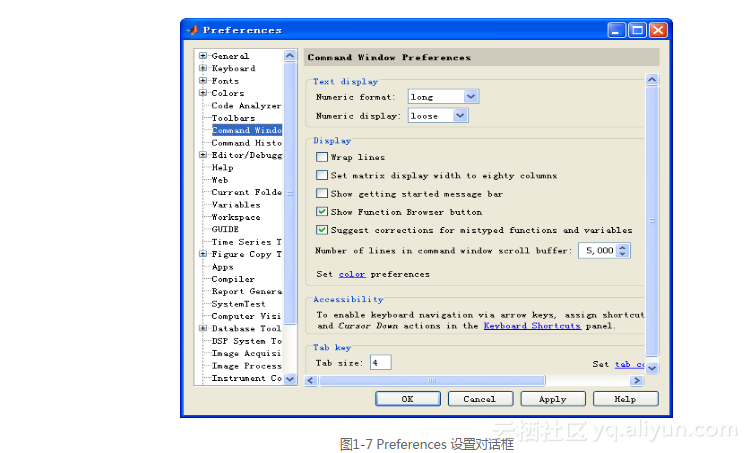The image size is (749, 453).
Task: Enable Set matrix display width checkbox
Action: 322,175
